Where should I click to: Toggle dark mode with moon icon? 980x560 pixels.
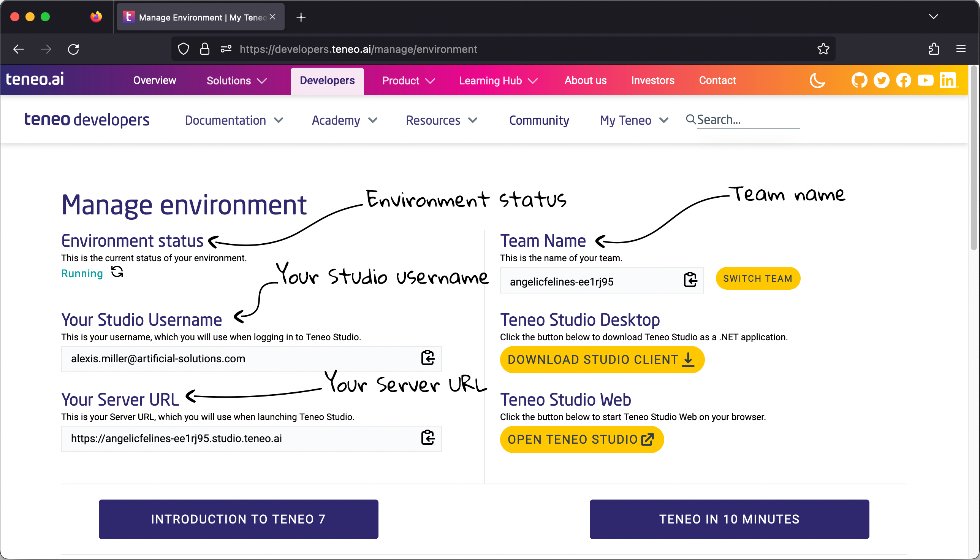tap(817, 80)
